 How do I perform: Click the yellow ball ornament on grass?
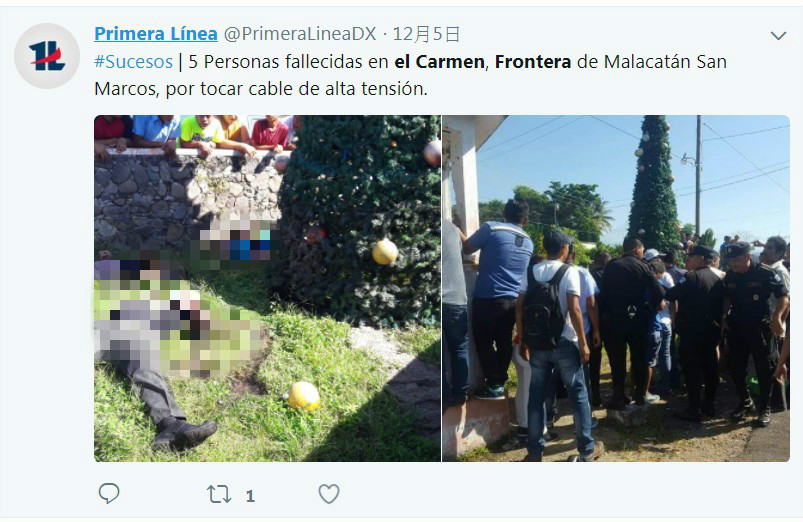[x=303, y=396]
